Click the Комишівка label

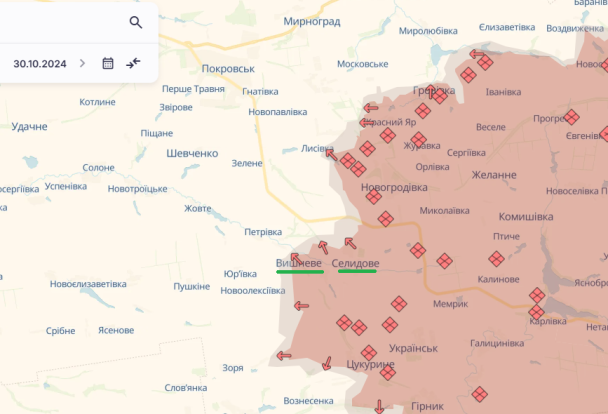pos(526,217)
